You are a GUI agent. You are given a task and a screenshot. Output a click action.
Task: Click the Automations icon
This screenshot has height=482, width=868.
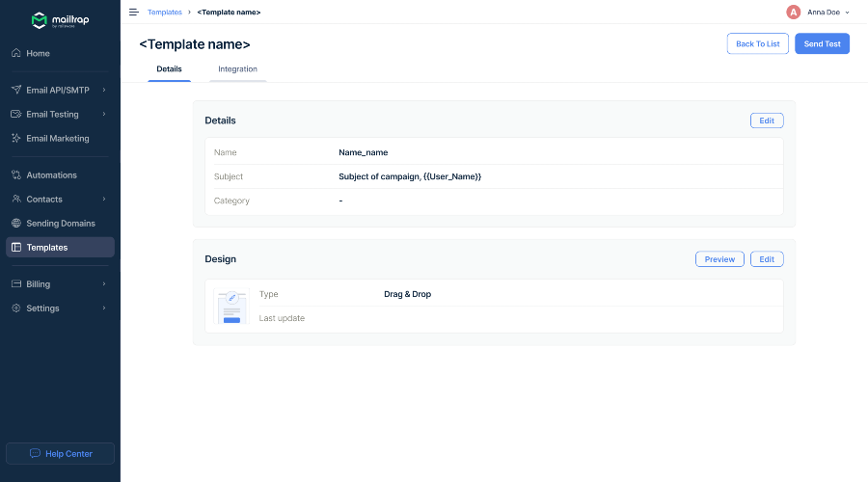[x=16, y=175]
